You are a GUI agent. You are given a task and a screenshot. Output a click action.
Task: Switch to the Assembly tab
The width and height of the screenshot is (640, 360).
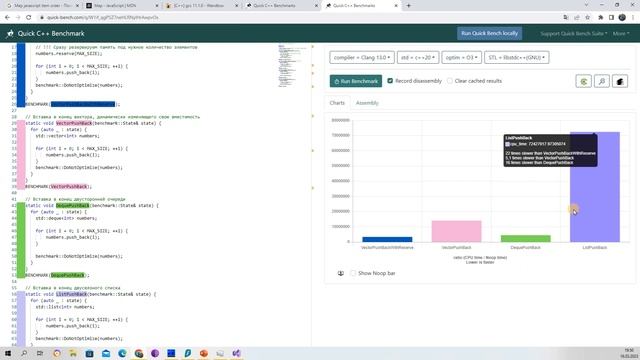point(367,103)
